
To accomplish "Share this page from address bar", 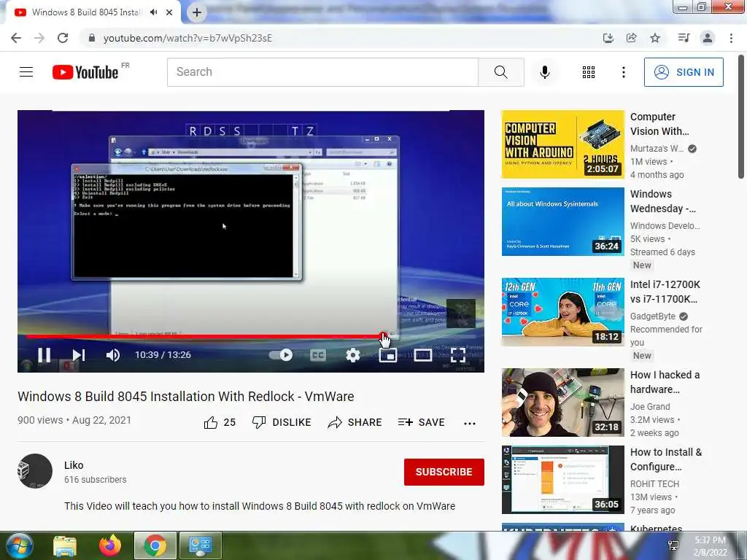I will [x=631, y=38].
